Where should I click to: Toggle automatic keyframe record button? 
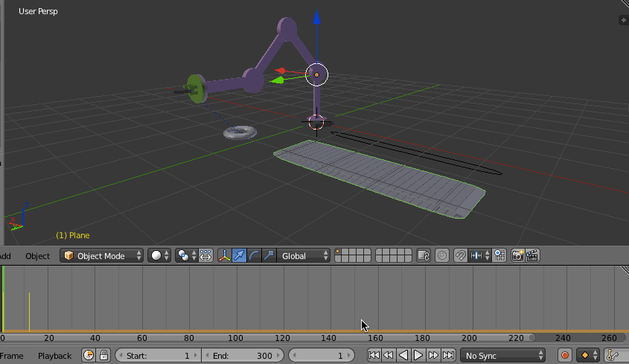(x=565, y=355)
